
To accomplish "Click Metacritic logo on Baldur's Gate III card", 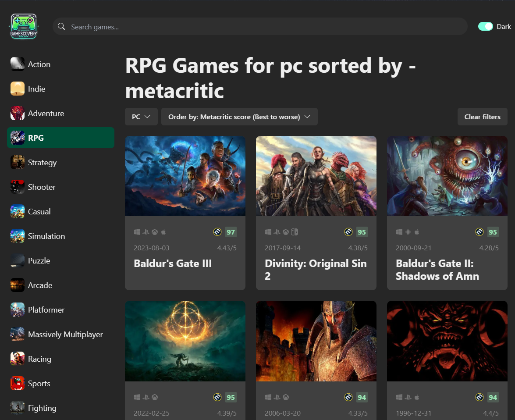I will point(217,232).
